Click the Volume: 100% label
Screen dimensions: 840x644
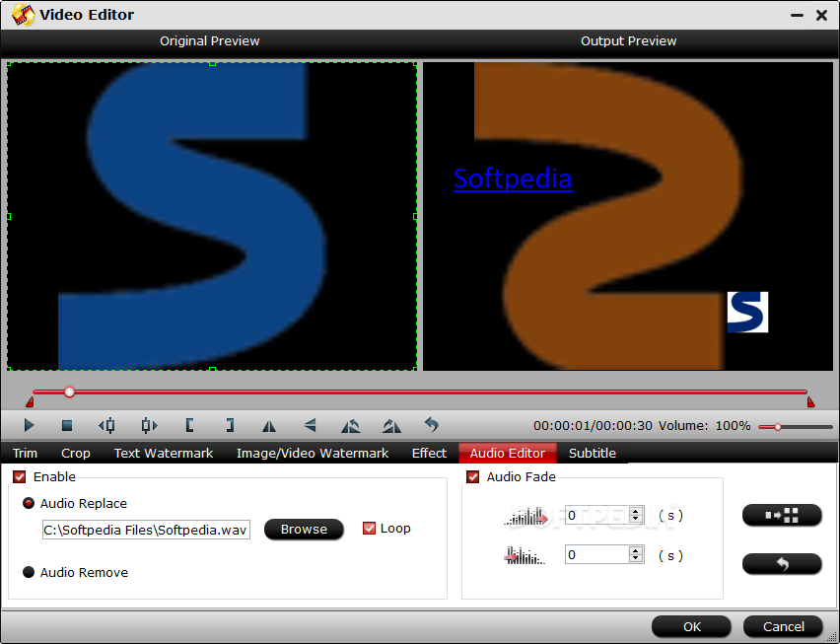click(x=704, y=426)
